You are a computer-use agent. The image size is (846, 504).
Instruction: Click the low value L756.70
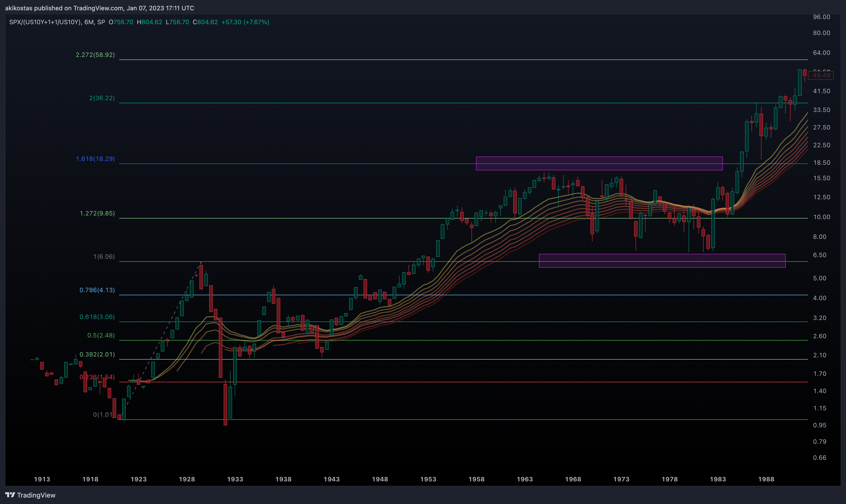(x=177, y=22)
